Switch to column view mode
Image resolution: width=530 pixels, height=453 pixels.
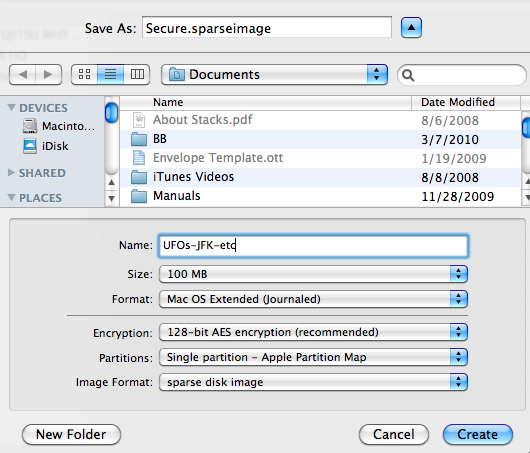click(x=137, y=74)
